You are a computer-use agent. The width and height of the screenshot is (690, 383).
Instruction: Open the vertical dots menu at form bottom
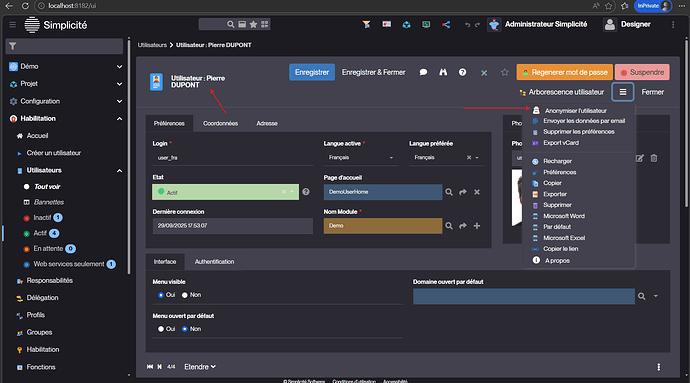coord(658,367)
